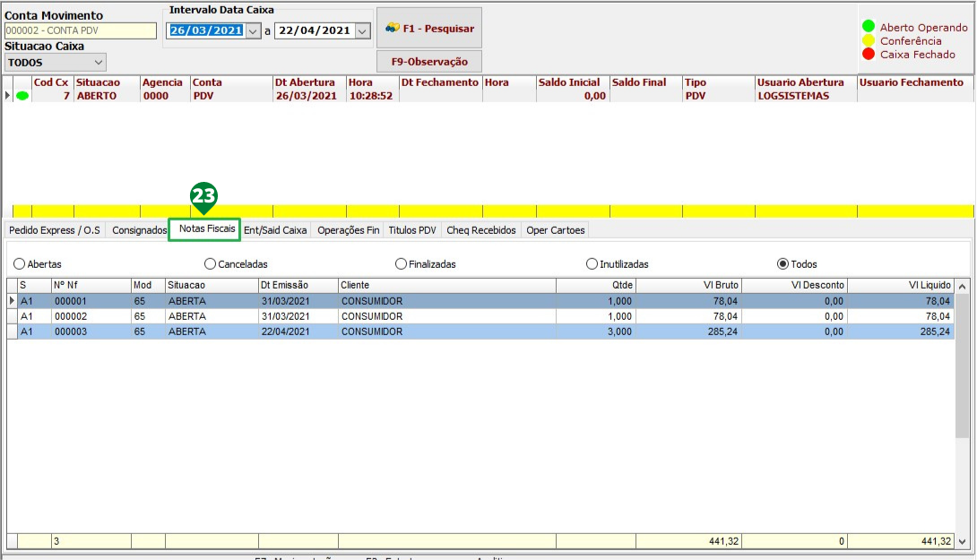Click the Usuario Abertura column header
Image resolution: width=977 pixels, height=560 pixels.
tap(806, 82)
